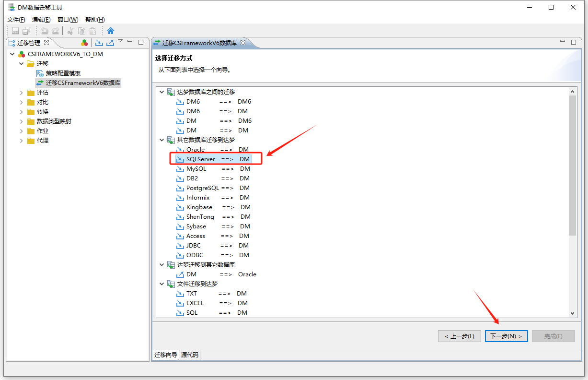Click the 转换 folder
Viewport: 588px width, 380px height.
43,111
